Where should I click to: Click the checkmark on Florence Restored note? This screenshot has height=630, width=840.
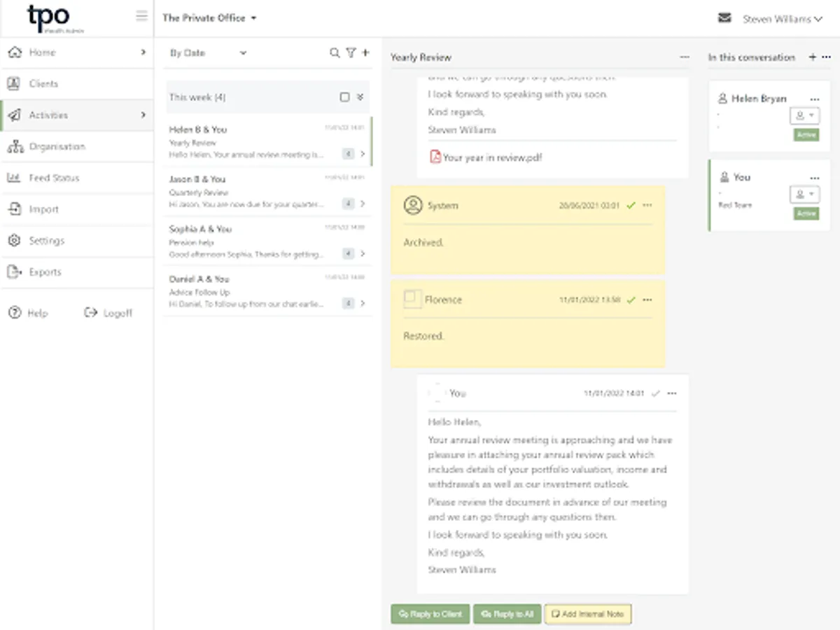pos(631,300)
